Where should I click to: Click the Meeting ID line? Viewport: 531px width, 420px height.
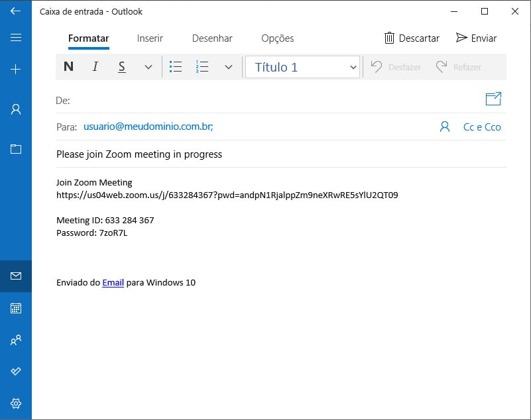105,221
